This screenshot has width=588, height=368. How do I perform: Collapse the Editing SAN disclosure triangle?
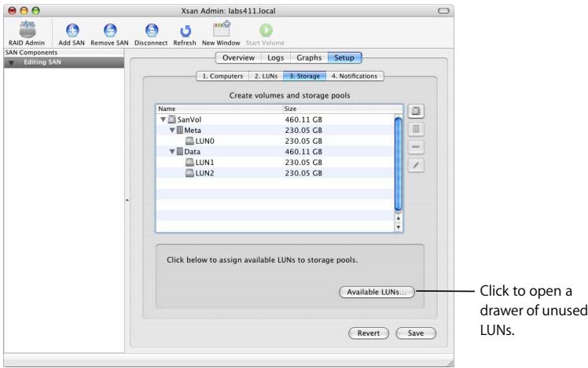coord(12,63)
